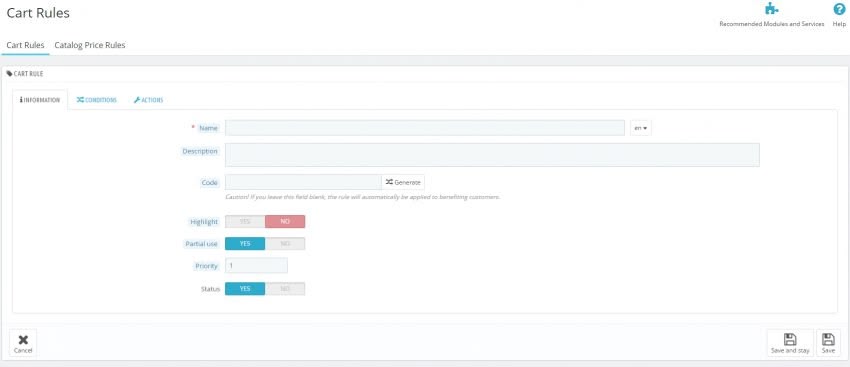Open Recommended Modules and Services puzzle icon

point(771,9)
